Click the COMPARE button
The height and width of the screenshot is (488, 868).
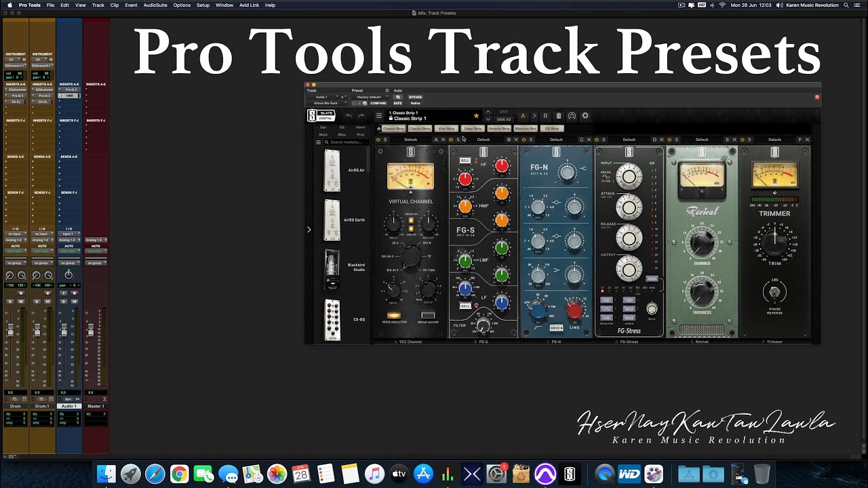[x=378, y=103]
